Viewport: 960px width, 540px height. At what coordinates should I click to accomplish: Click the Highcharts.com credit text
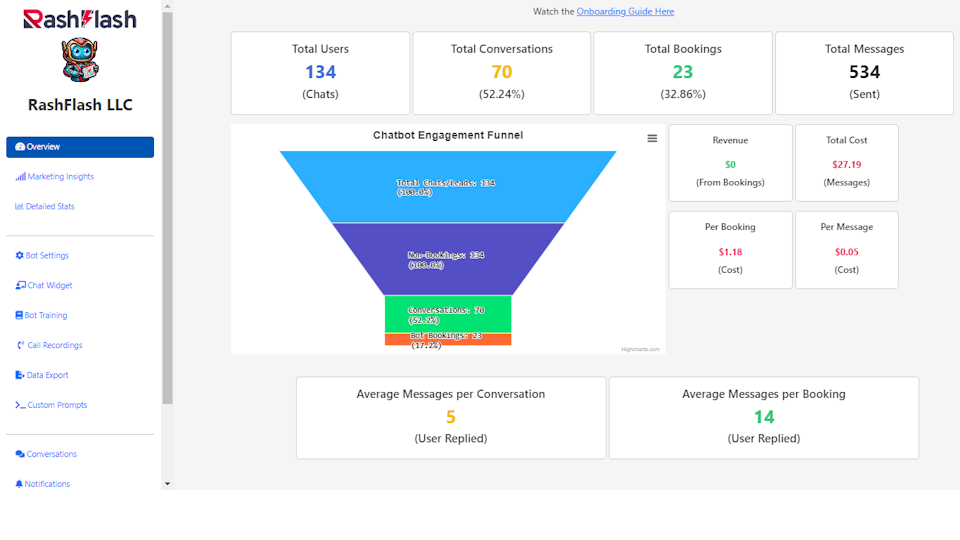[x=640, y=349]
